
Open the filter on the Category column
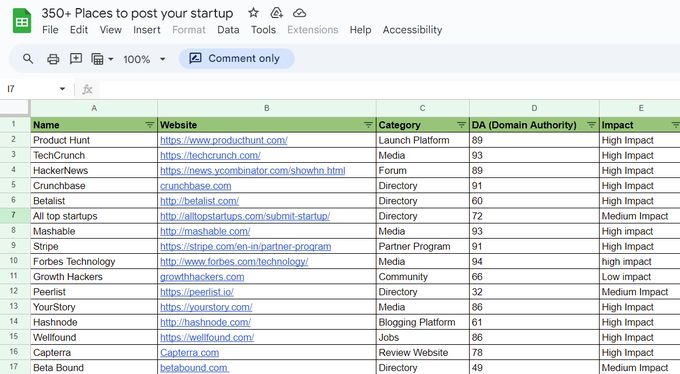pos(461,125)
